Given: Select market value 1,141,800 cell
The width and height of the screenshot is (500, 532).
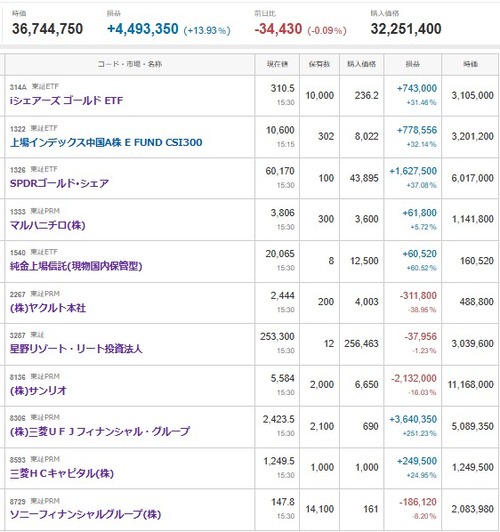Looking at the screenshot, I should [x=472, y=219].
